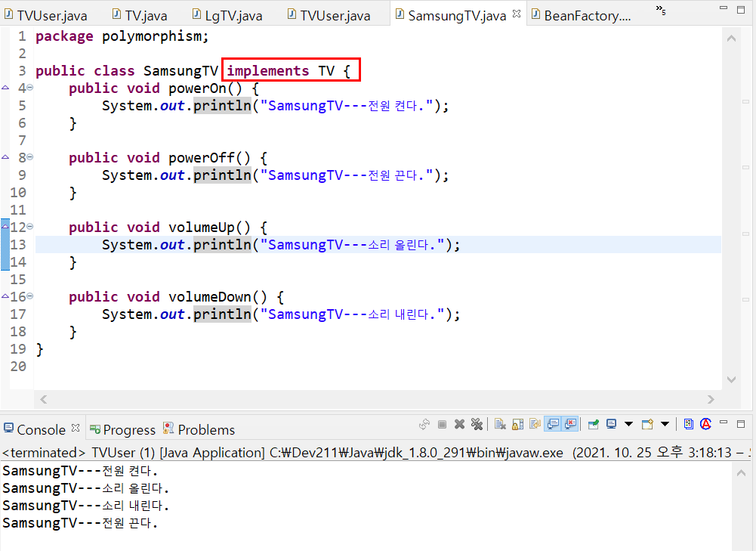Click console output 'SamsungTV---전원 켠다.'

[80, 471]
